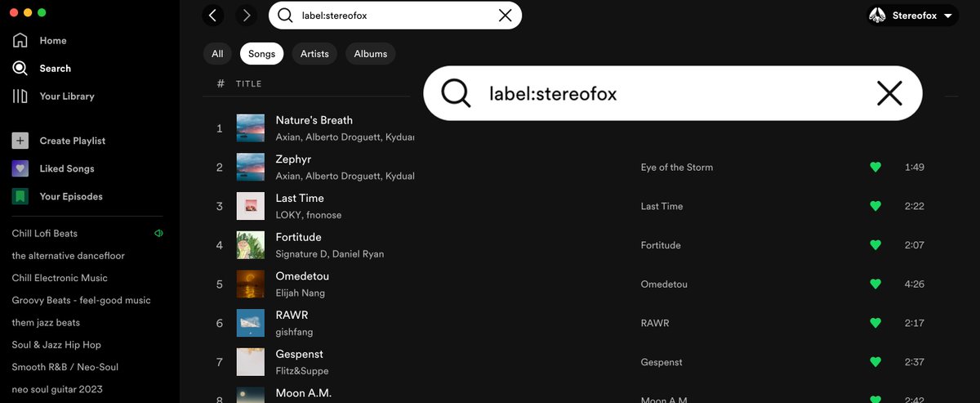This screenshot has width=980, height=403.
Task: Toggle the heart on the LOKY, fnonose row
Action: pos(875,206)
